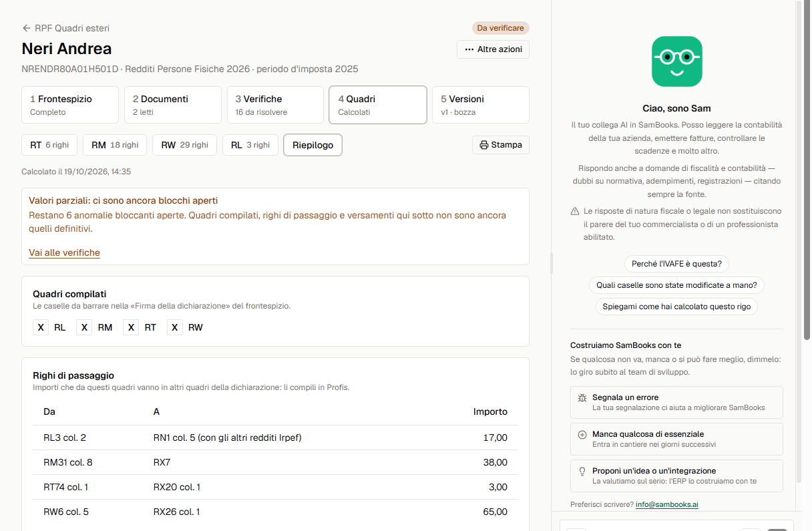Switch to step 3 Verifiche

275,105
